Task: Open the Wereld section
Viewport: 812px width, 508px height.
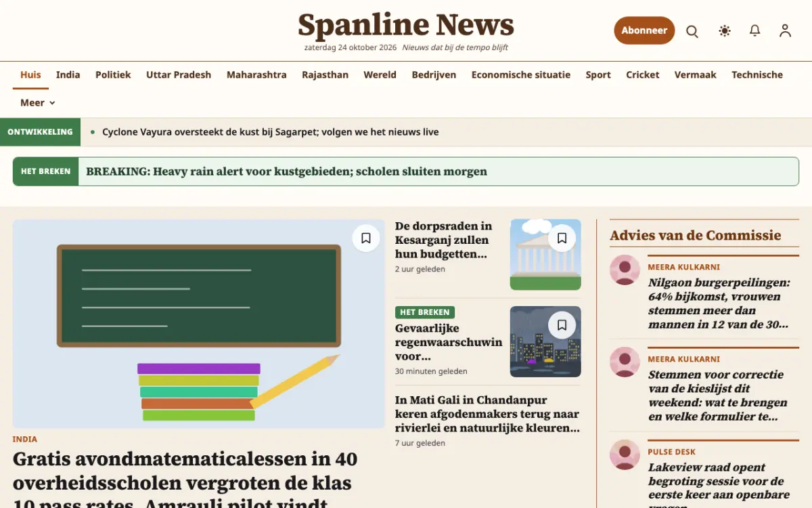Action: (x=380, y=75)
